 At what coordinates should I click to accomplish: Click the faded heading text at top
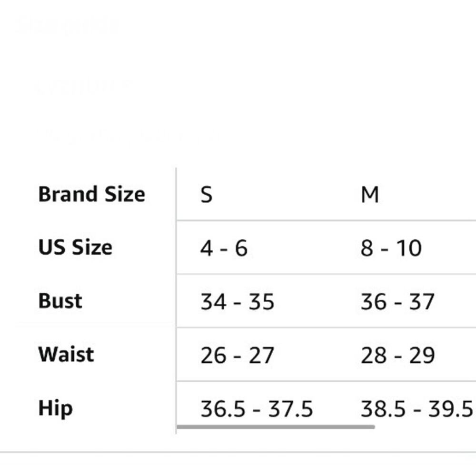(x=68, y=24)
